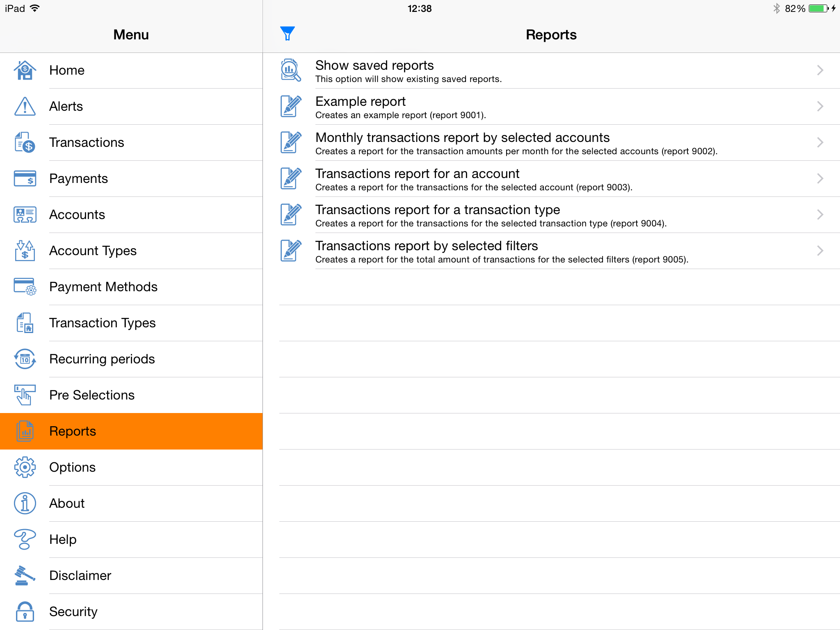Select the Account Types icon
The image size is (840, 630).
25,250
